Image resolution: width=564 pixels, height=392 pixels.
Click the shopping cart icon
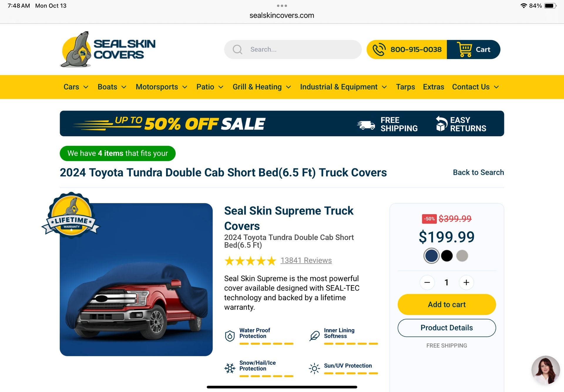pyautogui.click(x=464, y=49)
